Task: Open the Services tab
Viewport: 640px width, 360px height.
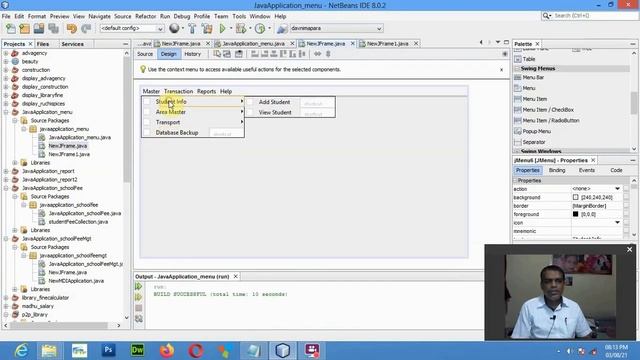Action: (x=72, y=44)
